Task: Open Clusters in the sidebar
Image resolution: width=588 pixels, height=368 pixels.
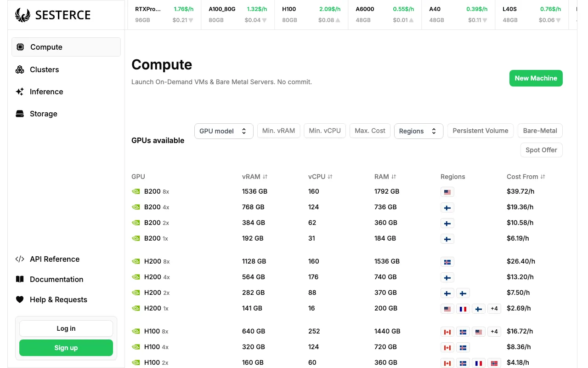Action: pyautogui.click(x=66, y=69)
